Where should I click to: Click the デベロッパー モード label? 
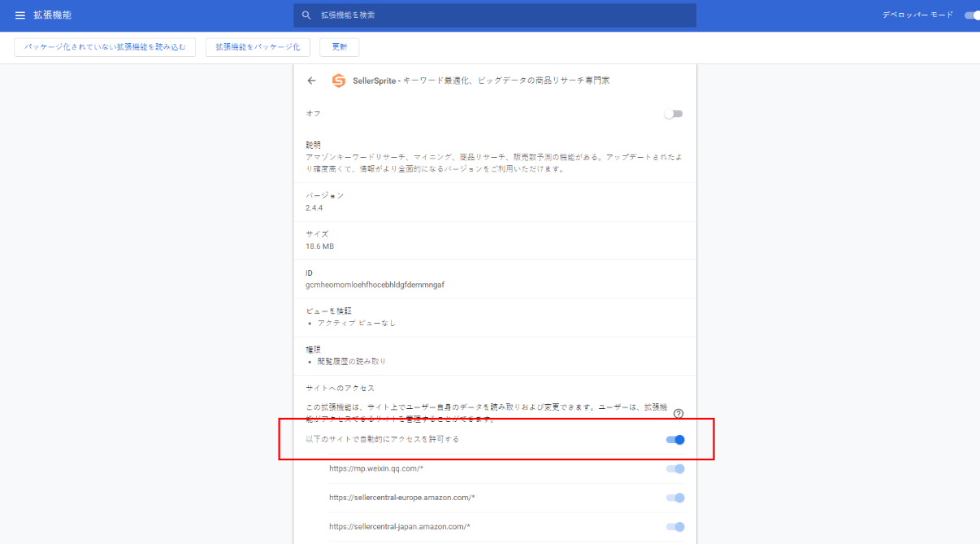[918, 15]
